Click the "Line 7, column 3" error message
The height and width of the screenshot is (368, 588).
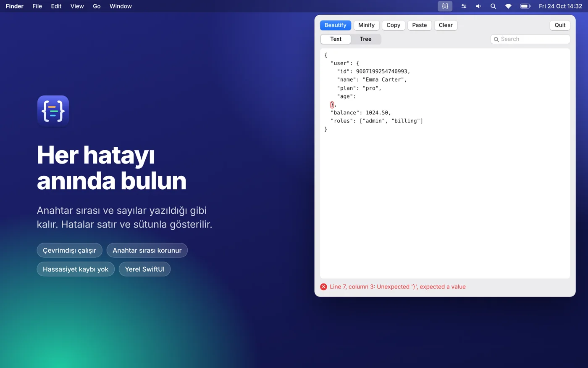pyautogui.click(x=398, y=287)
